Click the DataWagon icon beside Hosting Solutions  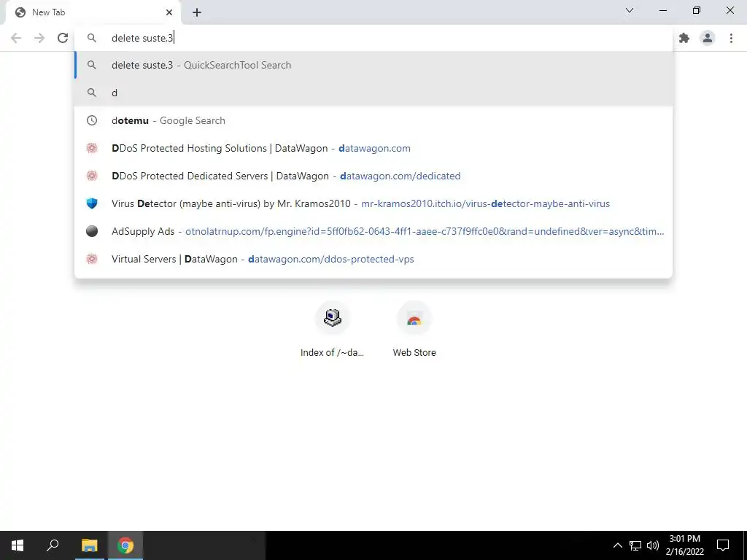92,148
